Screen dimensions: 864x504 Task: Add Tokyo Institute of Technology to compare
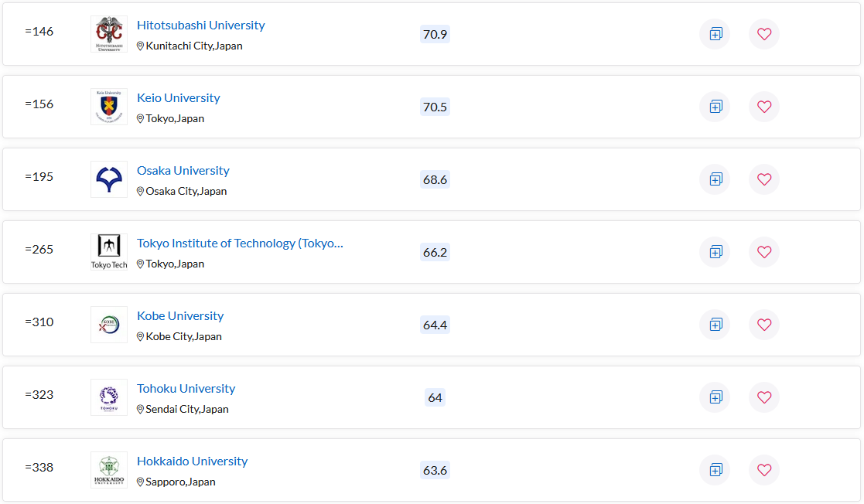pyautogui.click(x=715, y=252)
